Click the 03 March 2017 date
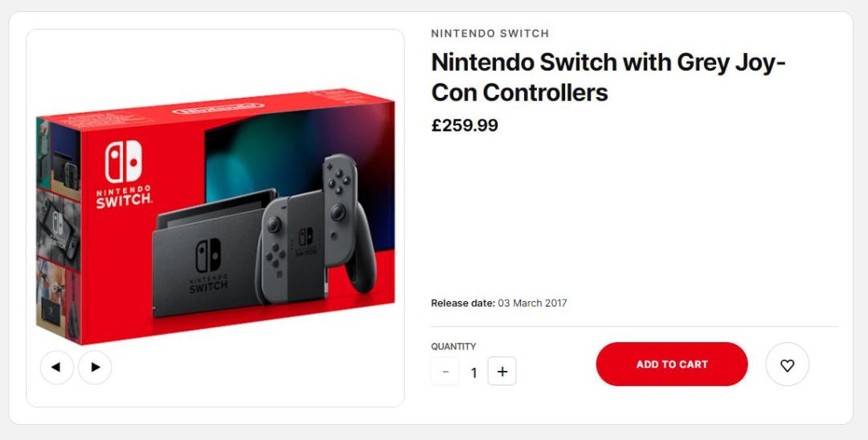The width and height of the screenshot is (868, 440). (532, 304)
